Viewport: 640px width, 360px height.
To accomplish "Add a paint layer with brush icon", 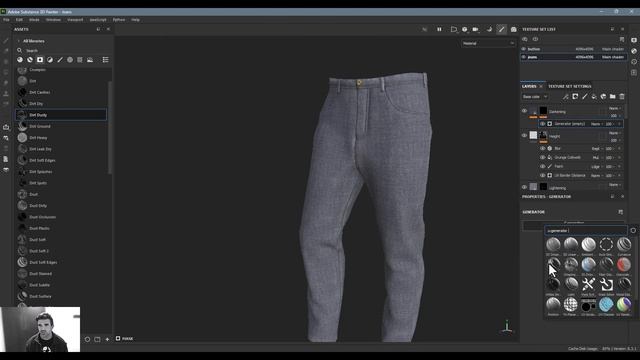I will pos(584,97).
